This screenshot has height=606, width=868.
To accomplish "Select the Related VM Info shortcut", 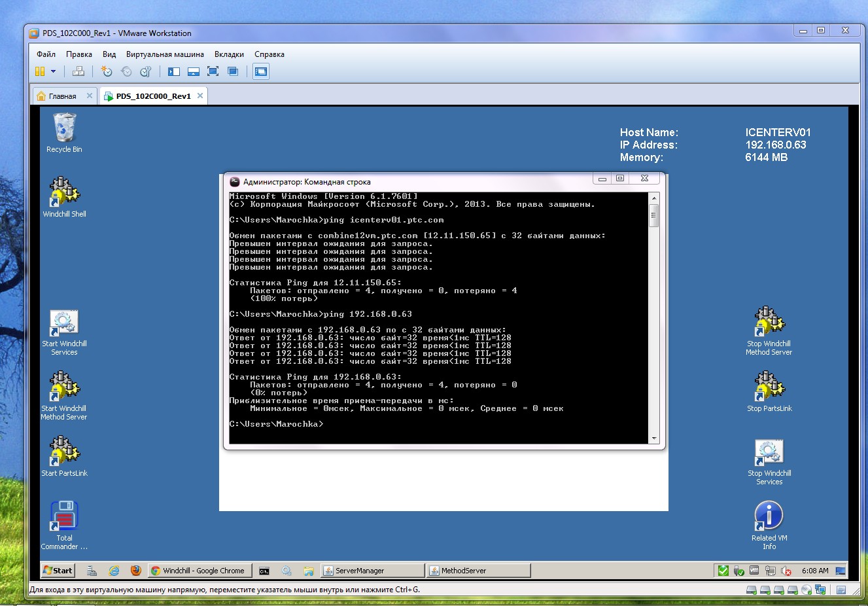I will click(x=769, y=526).
